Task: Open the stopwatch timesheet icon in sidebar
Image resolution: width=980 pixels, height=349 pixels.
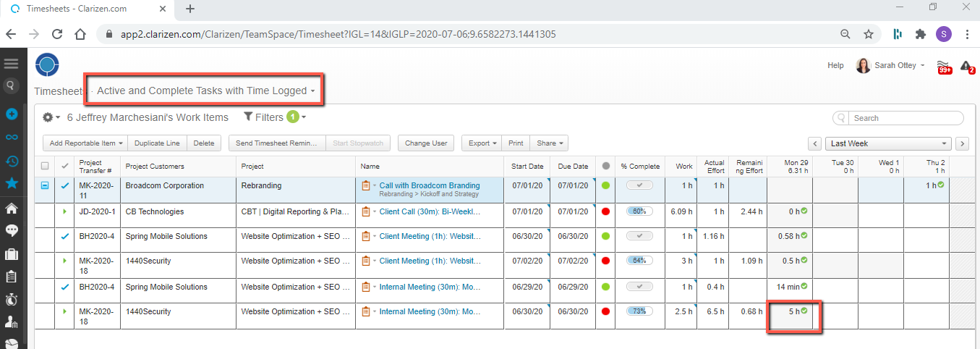Action: [x=12, y=299]
